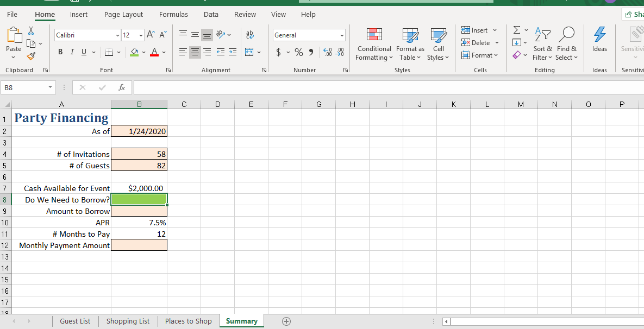Open Font settings dialog launcher
Image resolution: width=644 pixels, height=329 pixels.
(x=168, y=70)
